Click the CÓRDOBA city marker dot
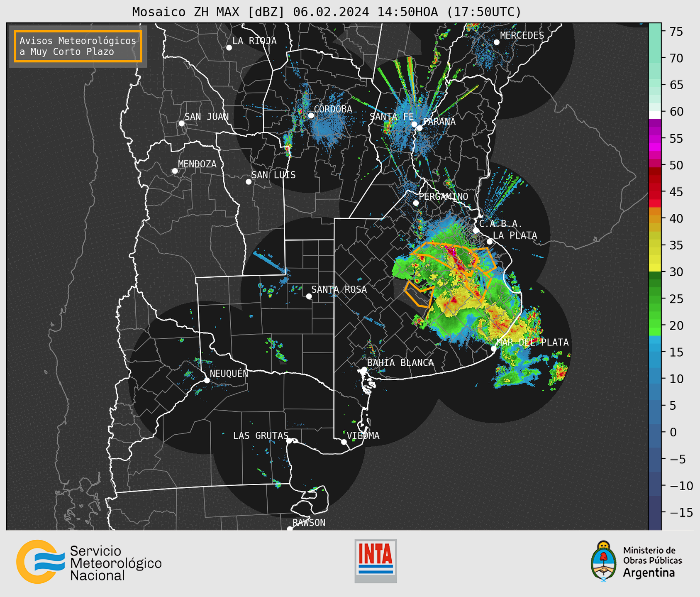 311,115
